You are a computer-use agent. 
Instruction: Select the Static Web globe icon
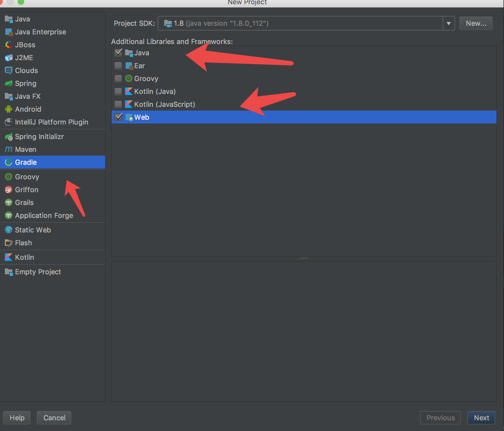[9, 230]
